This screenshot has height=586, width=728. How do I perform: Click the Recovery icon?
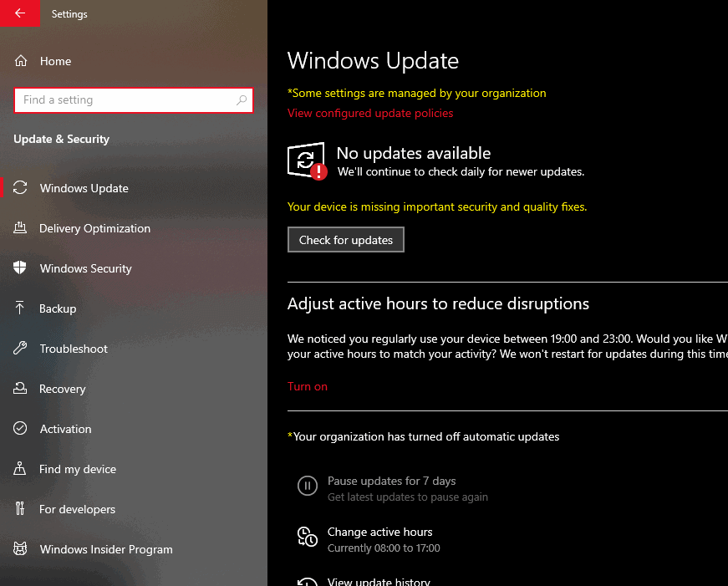tap(20, 388)
